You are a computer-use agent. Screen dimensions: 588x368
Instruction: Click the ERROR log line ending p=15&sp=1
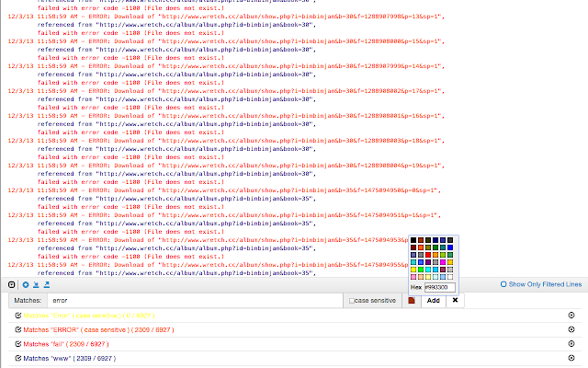pos(226,41)
